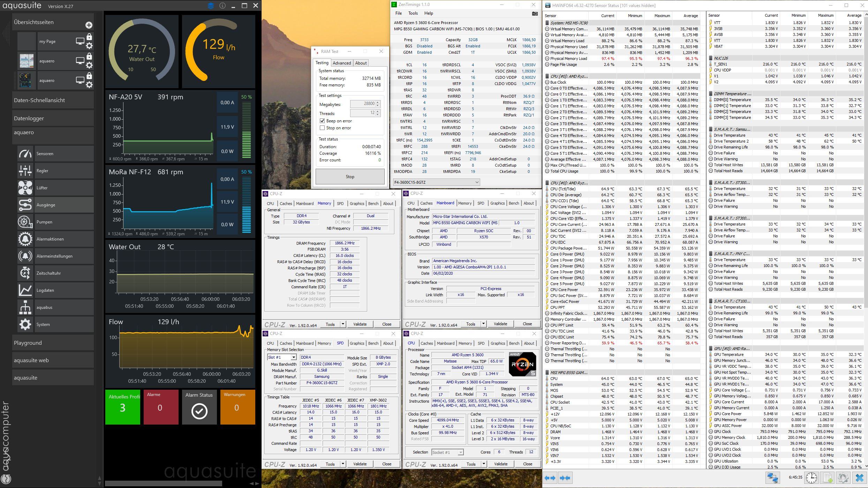
Task: Expand the Playground section
Action: pyautogui.click(x=53, y=343)
